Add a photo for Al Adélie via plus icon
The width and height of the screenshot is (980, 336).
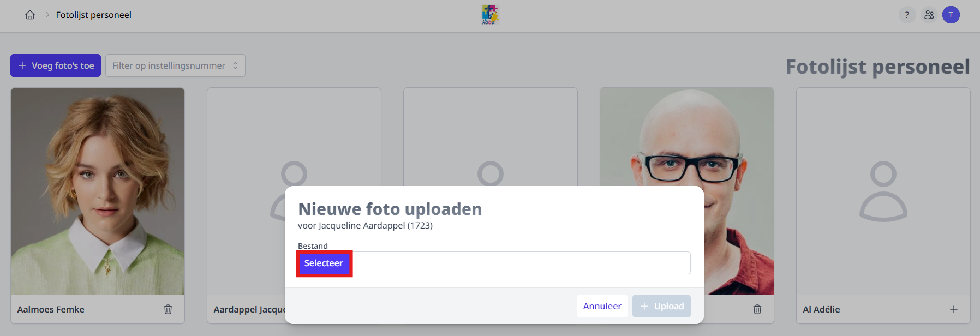tap(954, 309)
